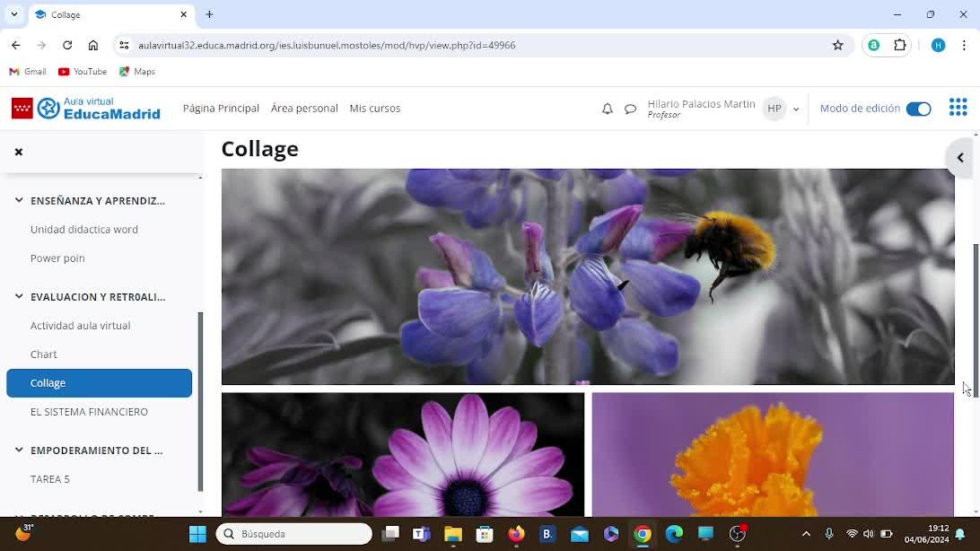
Task: Toggle Modo de edición switch
Action: tap(918, 109)
